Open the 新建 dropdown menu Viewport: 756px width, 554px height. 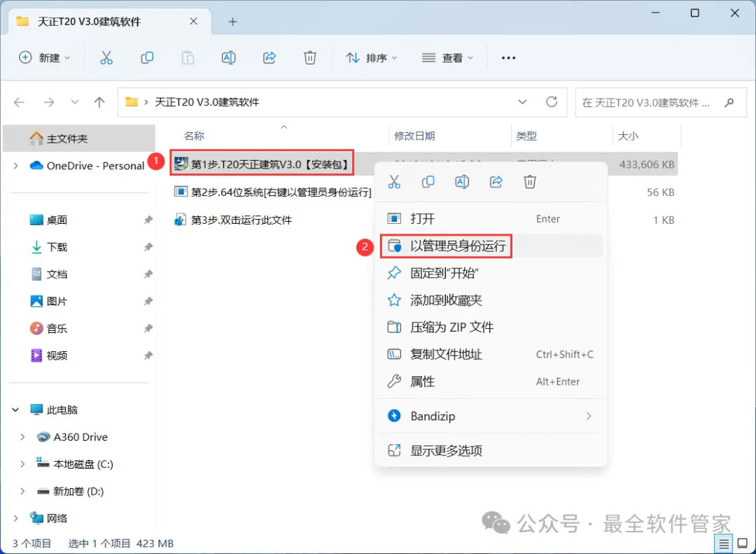44,58
